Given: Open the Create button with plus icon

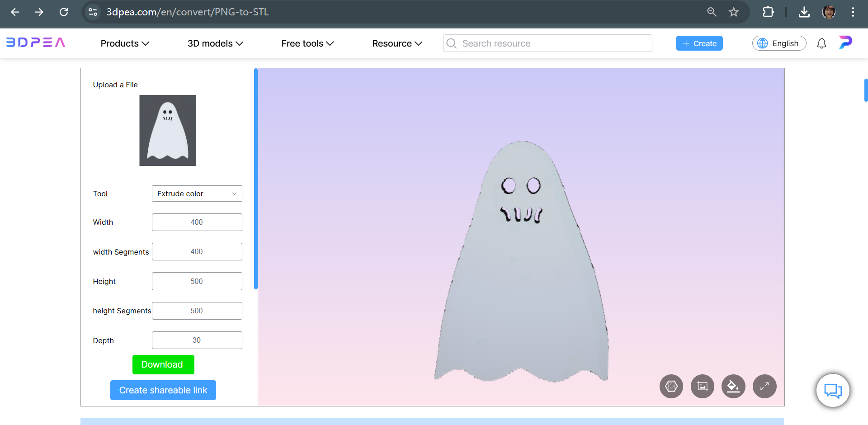Looking at the screenshot, I should 698,43.
